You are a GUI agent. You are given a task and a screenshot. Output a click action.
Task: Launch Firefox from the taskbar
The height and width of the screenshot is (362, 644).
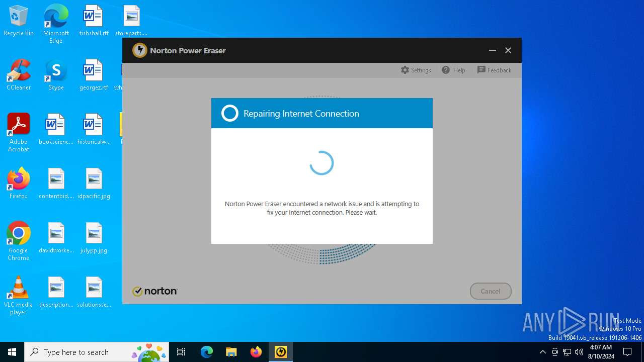[256, 352]
